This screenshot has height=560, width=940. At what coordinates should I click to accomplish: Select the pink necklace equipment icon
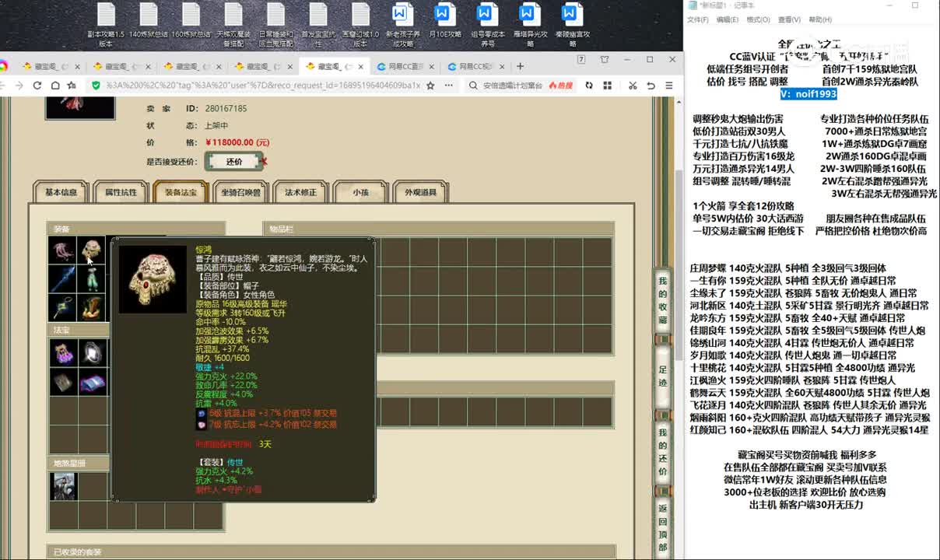click(63, 250)
